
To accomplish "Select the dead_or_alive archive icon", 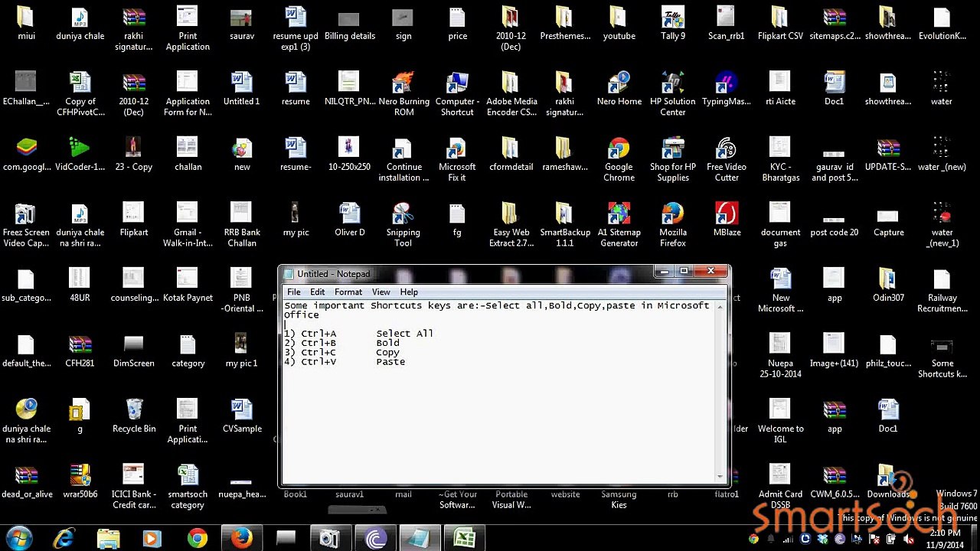I will [26, 481].
